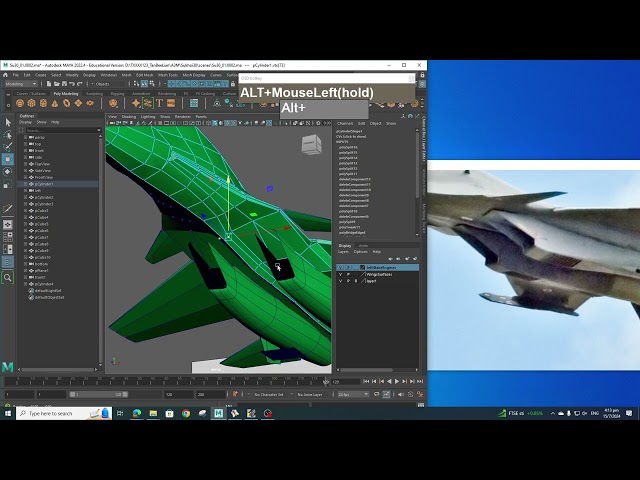Click the polygon Torus shelf icon
640x480 pixels.
pyautogui.click(x=67, y=103)
